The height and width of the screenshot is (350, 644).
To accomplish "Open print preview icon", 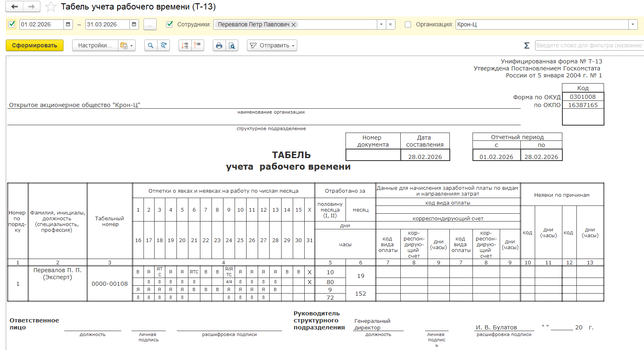I will pyautogui.click(x=232, y=45).
